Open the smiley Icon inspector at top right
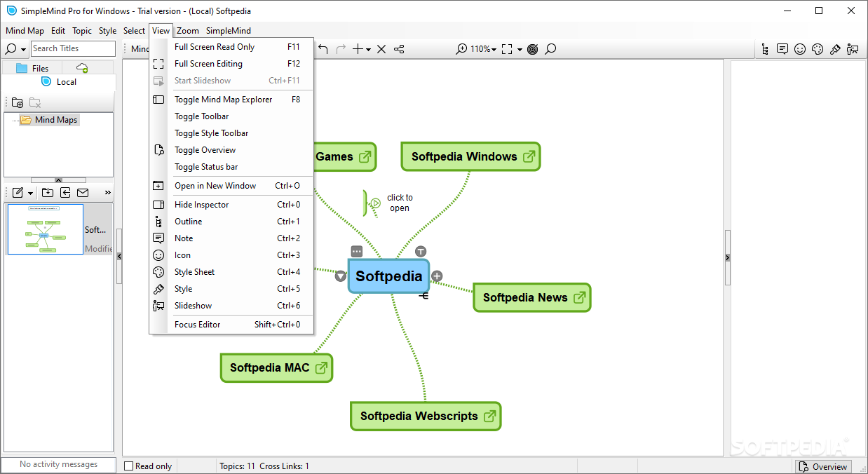The height and width of the screenshot is (474, 868). click(800, 49)
